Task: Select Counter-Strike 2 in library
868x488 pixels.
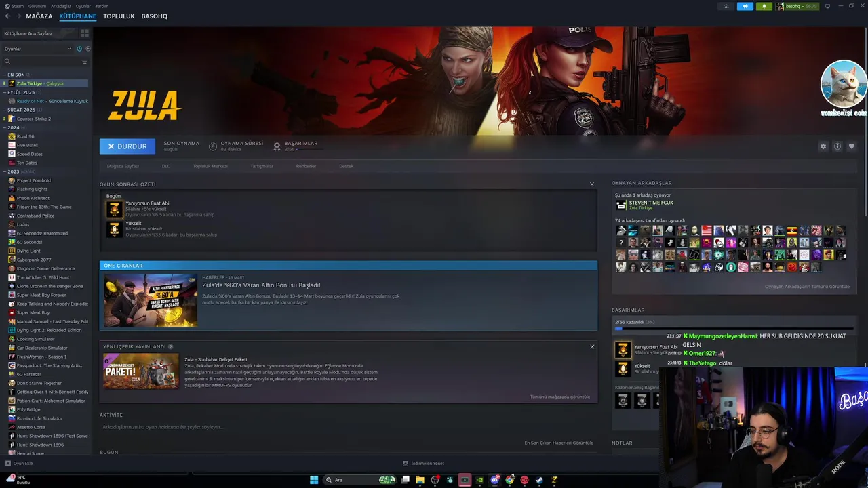Action: [34, 119]
